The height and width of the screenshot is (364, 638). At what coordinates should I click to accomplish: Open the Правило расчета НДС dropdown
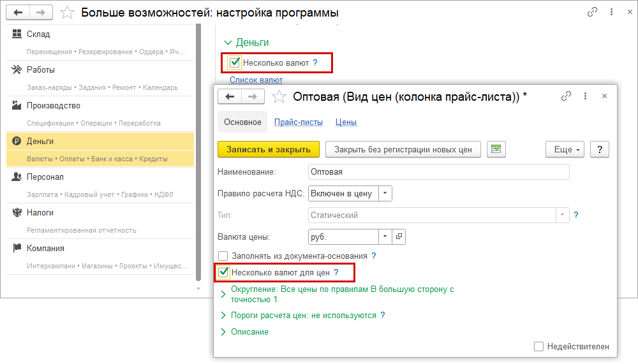[x=386, y=193]
